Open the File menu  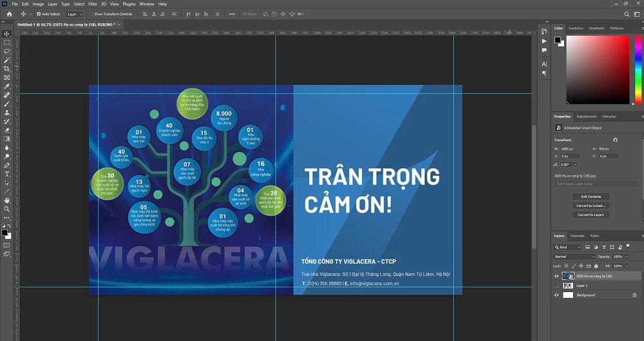(x=15, y=4)
